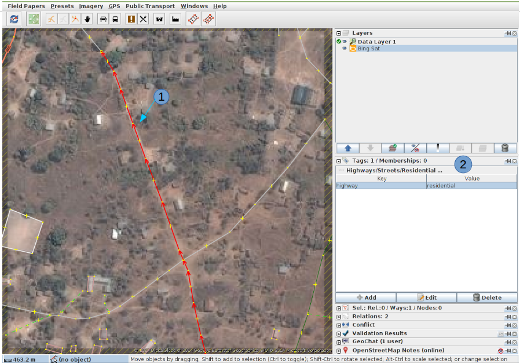Select the highway key cell

point(381,186)
